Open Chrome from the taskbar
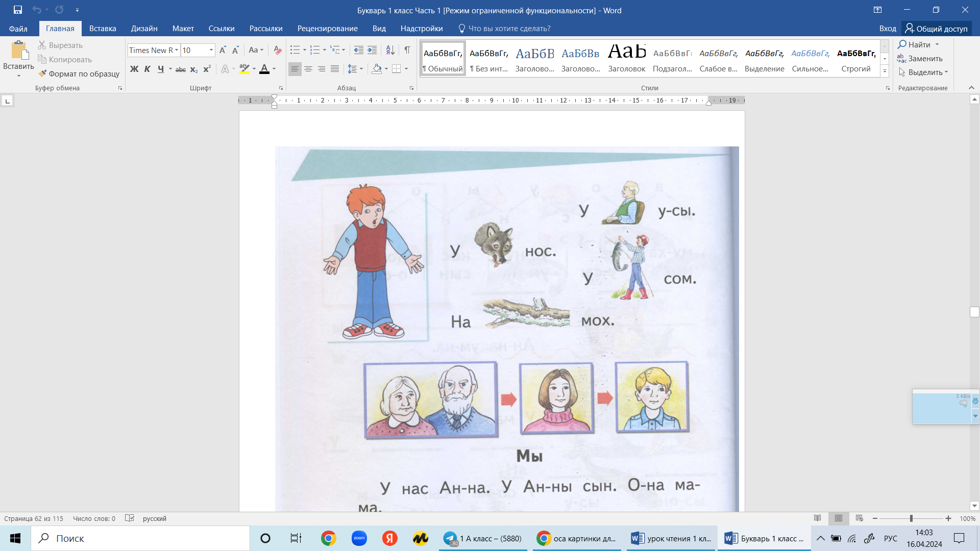The width and height of the screenshot is (980, 551). coord(329,538)
